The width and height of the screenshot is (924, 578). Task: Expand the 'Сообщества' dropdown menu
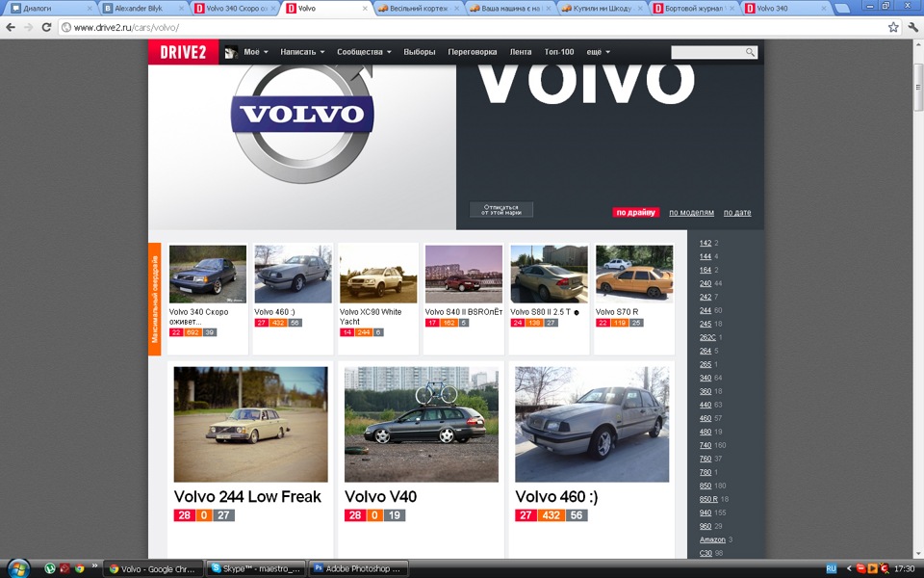pos(364,52)
